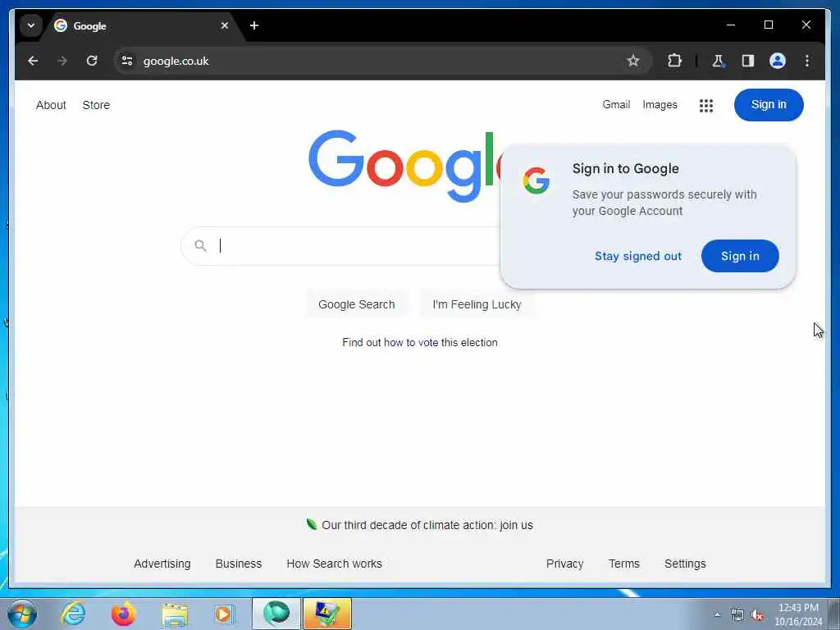Close the Google tab
The image size is (840, 630).
[x=225, y=25]
